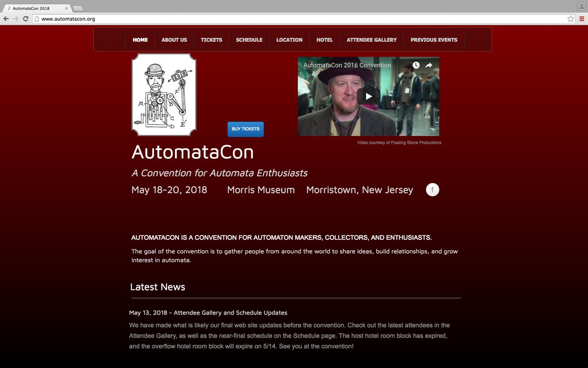588x368 pixels.
Task: Click the Morris Museum text
Action: click(x=261, y=190)
